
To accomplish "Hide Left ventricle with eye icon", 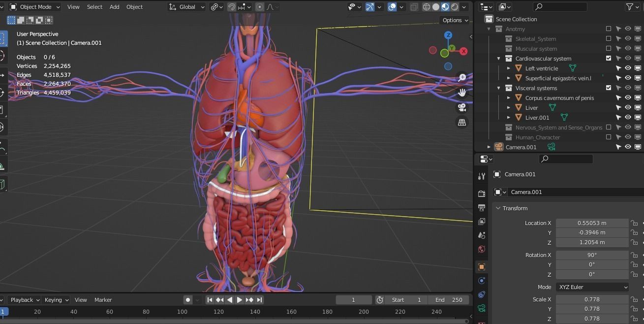I will coord(628,68).
